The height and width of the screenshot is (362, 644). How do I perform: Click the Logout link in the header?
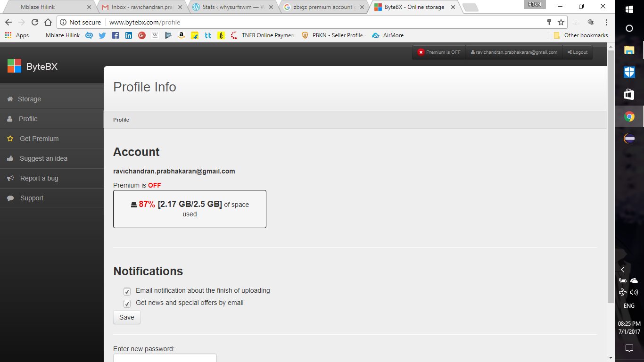coord(578,52)
